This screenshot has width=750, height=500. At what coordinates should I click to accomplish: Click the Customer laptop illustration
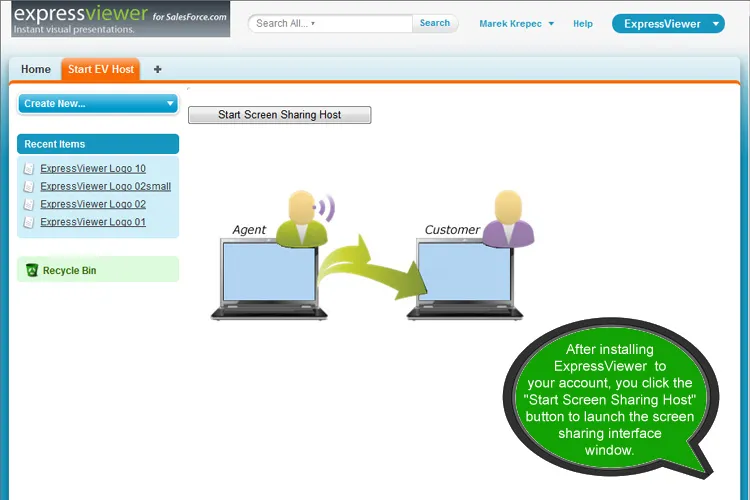coord(465,280)
